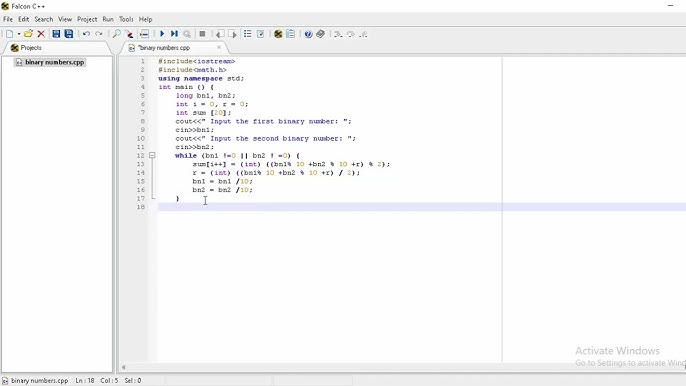Open the Project menu
Screen dimensions: 686x386
pos(87,19)
